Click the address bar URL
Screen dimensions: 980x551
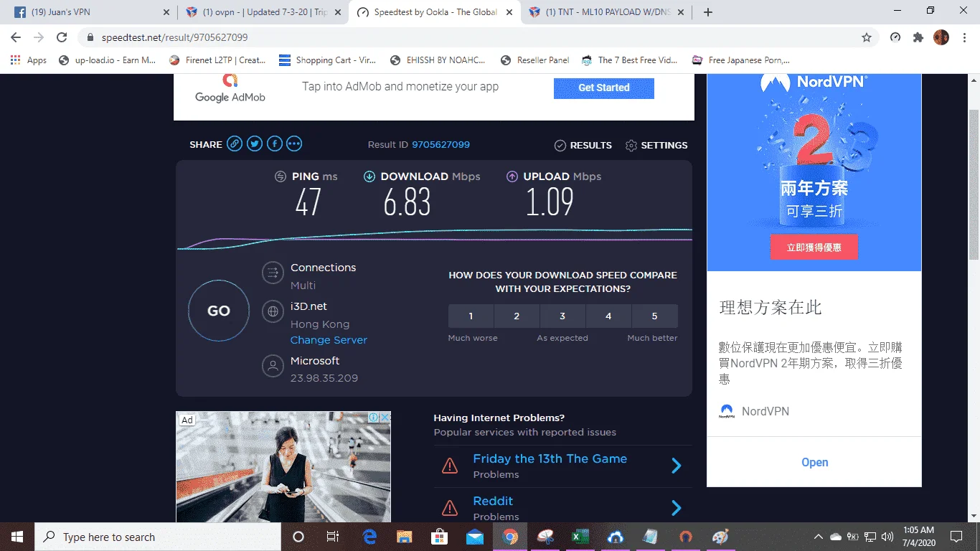(175, 37)
